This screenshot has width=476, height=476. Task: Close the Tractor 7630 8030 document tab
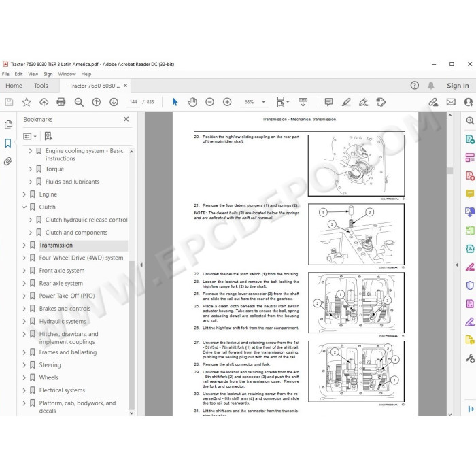pos(126,86)
